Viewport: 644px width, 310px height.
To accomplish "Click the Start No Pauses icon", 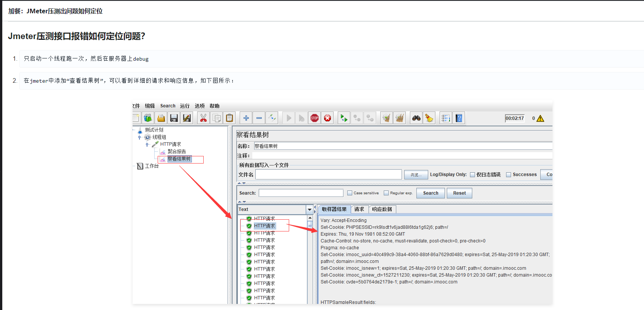I will click(302, 118).
